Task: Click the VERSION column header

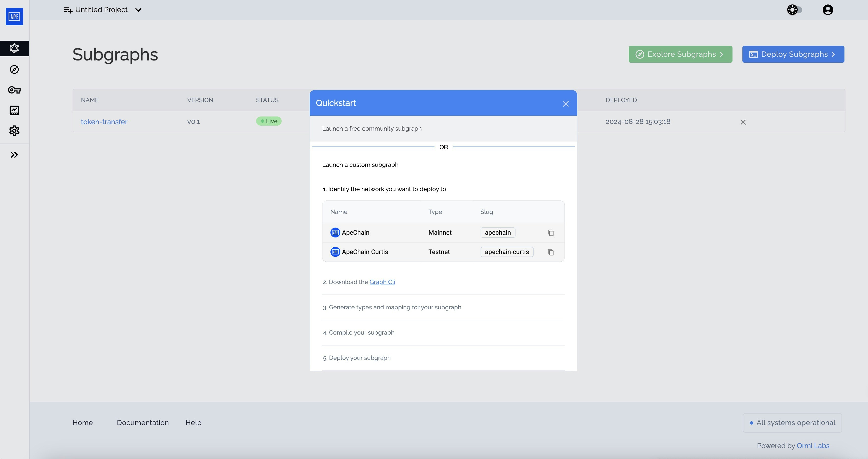Action: (x=200, y=100)
